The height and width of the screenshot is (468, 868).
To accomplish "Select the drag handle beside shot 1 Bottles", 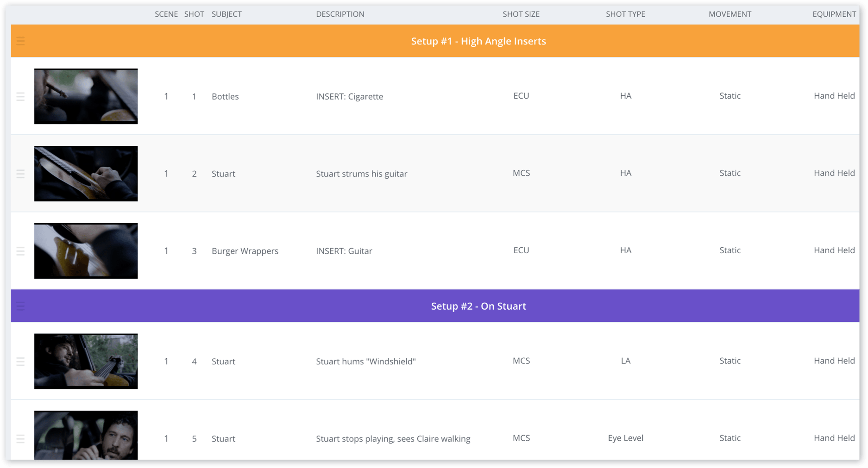I will point(20,96).
